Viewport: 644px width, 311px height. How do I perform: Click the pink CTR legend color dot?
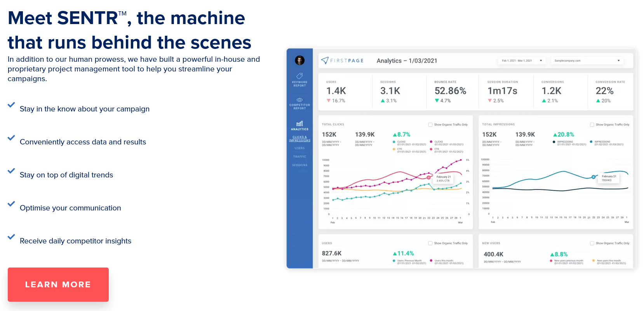431,149
